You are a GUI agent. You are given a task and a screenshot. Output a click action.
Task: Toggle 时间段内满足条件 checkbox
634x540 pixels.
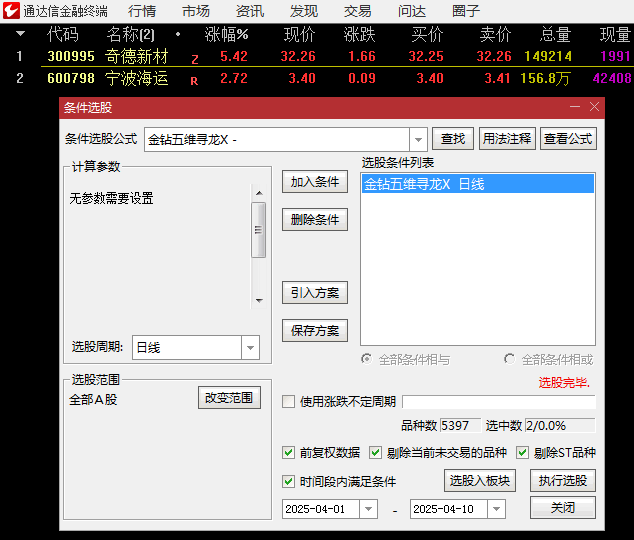click(288, 481)
